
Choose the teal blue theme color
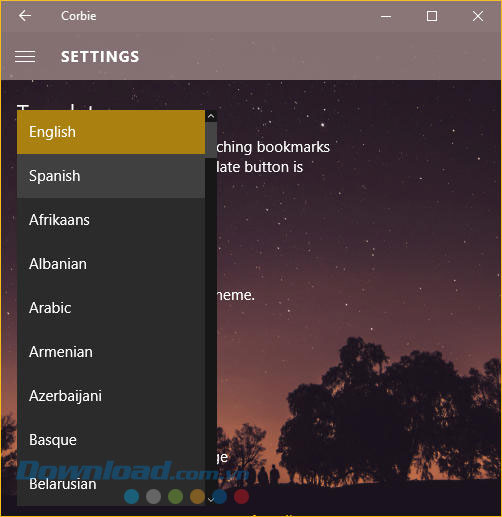tap(132, 497)
